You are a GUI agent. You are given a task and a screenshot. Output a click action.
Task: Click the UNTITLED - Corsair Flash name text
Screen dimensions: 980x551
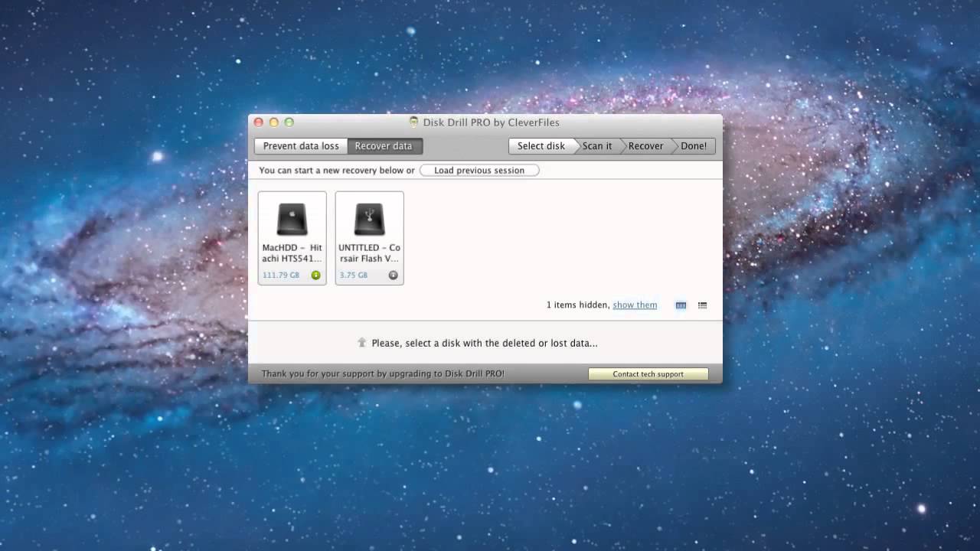(369, 253)
